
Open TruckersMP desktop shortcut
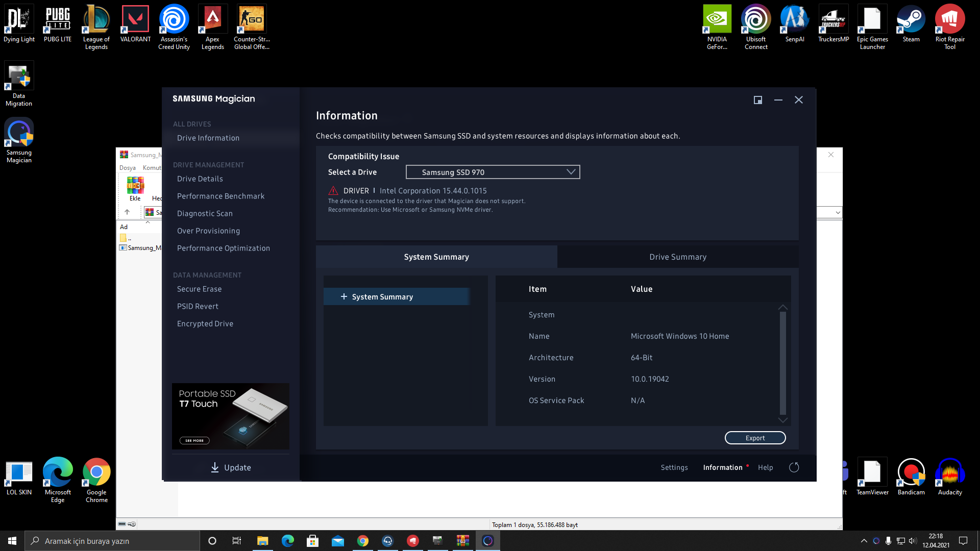click(x=834, y=24)
